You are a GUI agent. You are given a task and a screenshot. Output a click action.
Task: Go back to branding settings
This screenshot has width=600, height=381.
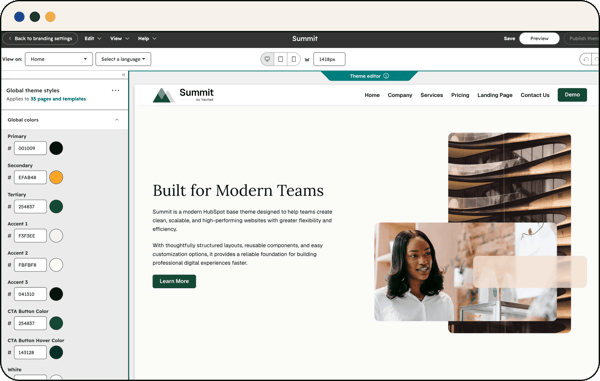(40, 39)
